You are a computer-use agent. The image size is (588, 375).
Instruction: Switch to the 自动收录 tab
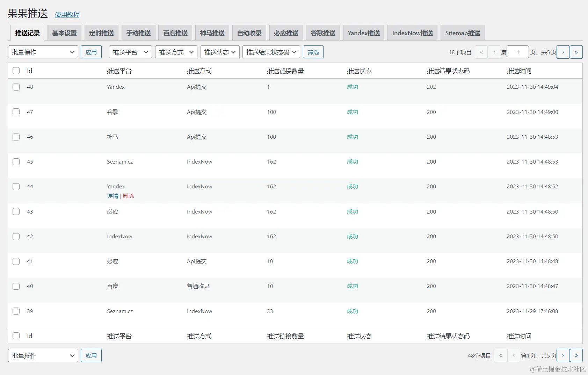(249, 33)
